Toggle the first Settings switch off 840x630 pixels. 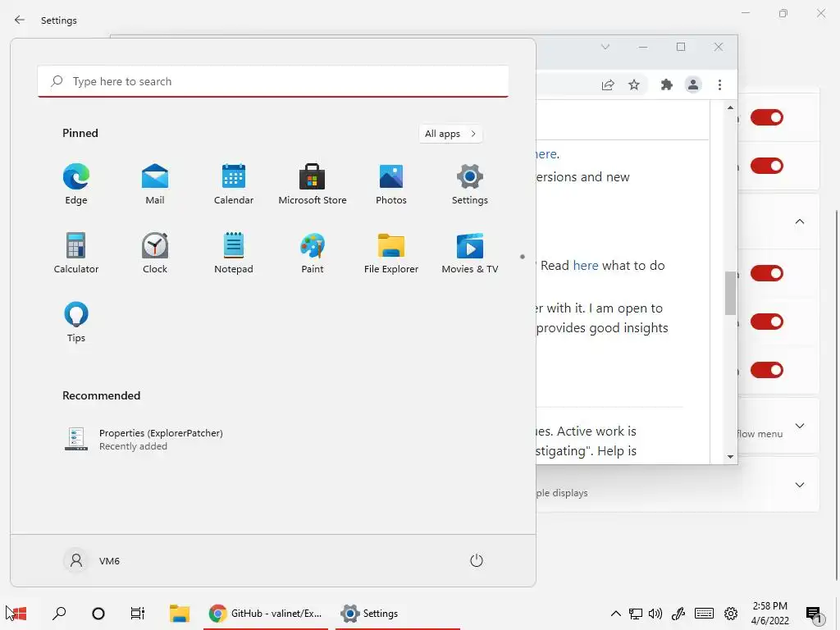(x=767, y=117)
